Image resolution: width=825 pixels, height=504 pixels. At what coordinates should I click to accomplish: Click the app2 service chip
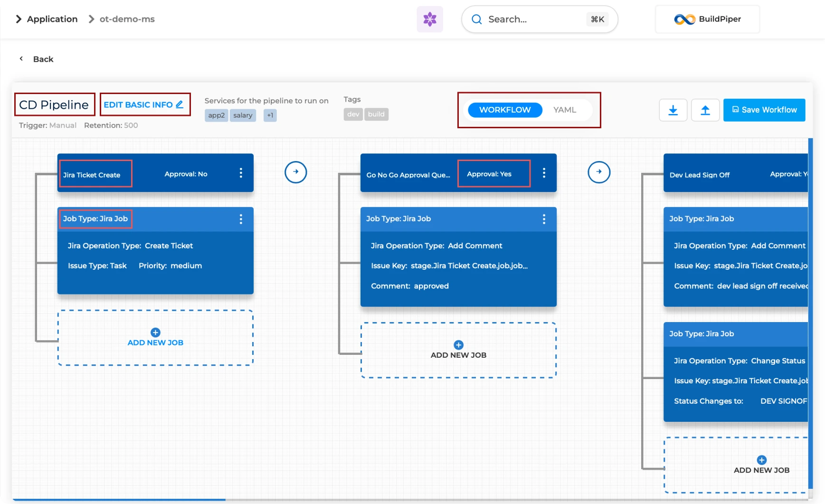[x=217, y=115]
